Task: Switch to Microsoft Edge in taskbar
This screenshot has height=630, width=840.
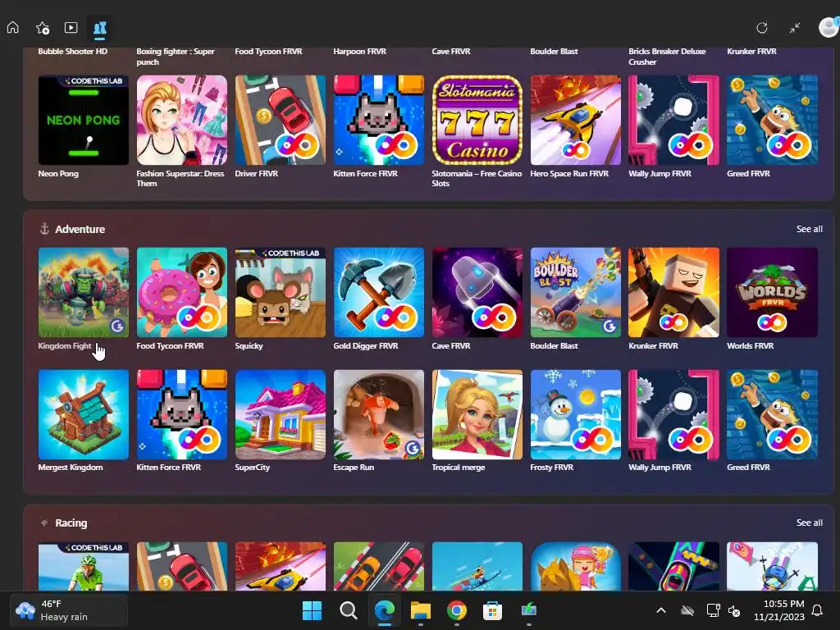Action: (x=385, y=610)
